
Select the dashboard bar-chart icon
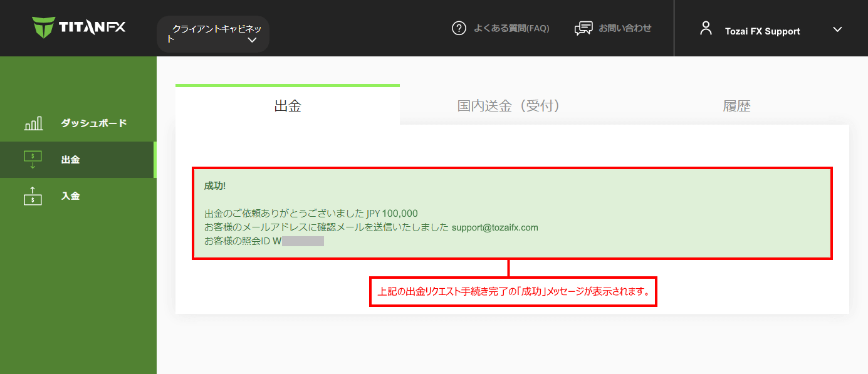click(x=33, y=123)
